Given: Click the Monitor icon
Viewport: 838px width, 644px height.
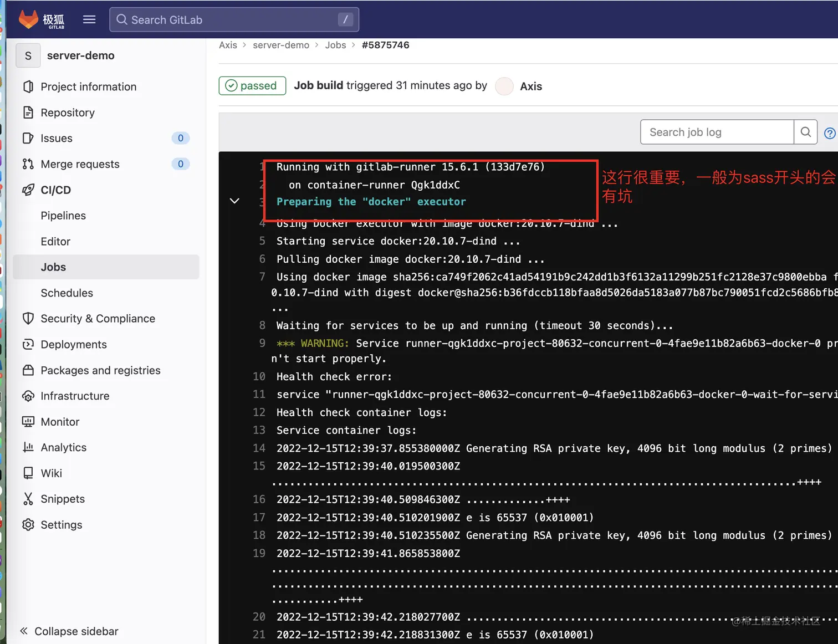Looking at the screenshot, I should (x=28, y=422).
